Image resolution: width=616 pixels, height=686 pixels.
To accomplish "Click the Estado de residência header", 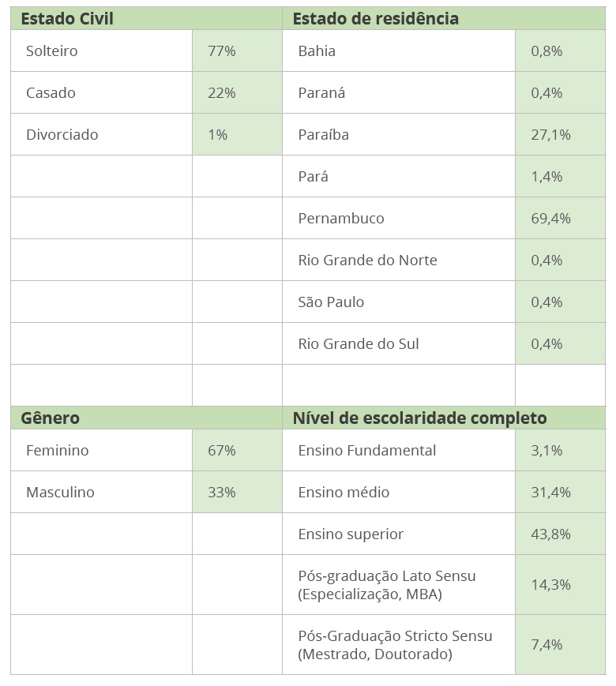I will point(375,19).
